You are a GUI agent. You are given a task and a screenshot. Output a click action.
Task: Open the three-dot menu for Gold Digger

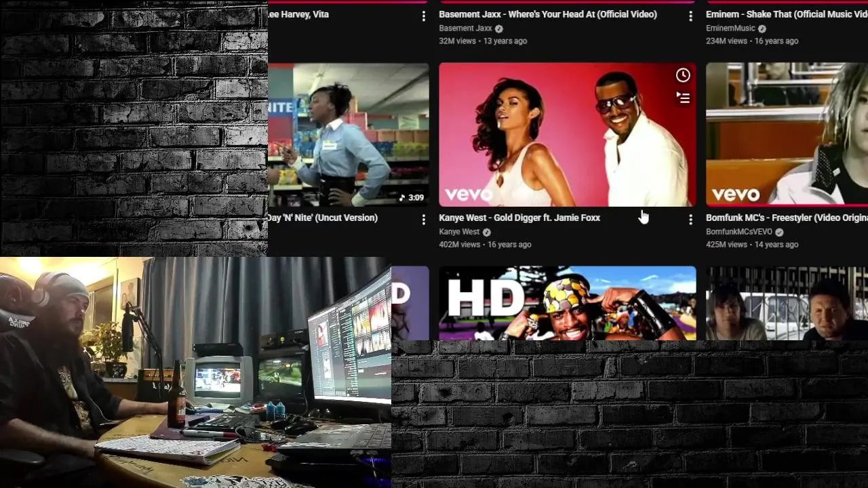click(x=690, y=219)
